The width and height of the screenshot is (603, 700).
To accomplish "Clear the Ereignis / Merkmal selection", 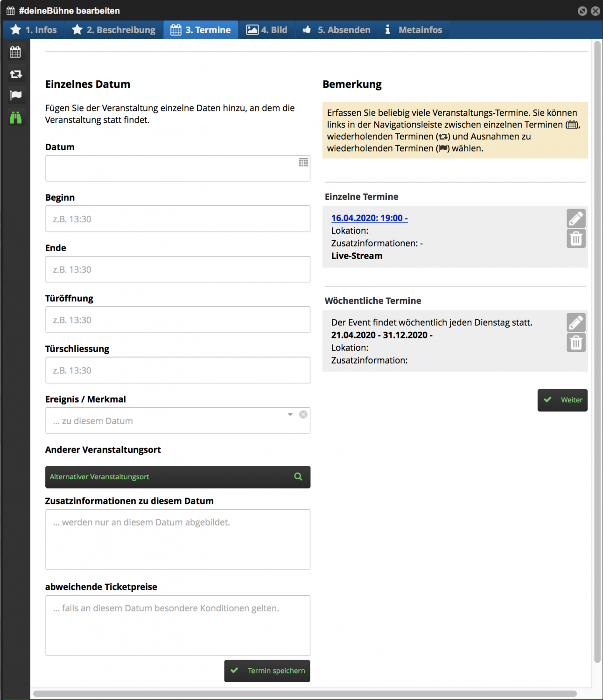I will [x=303, y=414].
